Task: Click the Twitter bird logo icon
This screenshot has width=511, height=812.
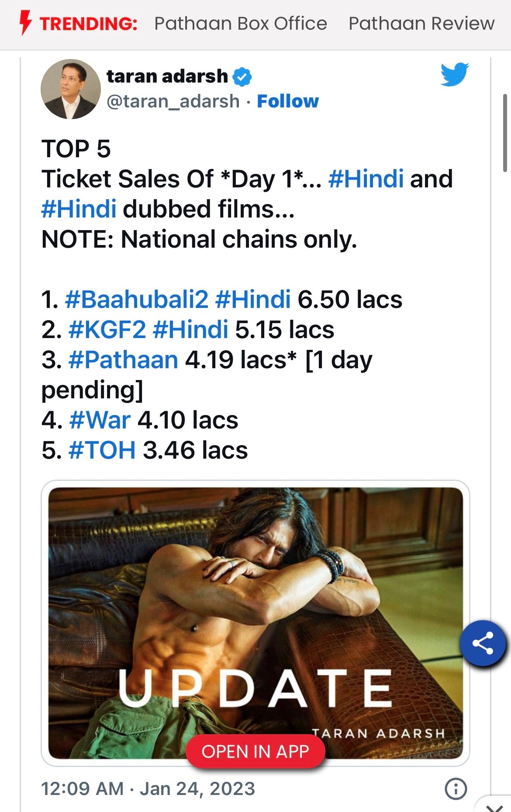Action: (454, 74)
